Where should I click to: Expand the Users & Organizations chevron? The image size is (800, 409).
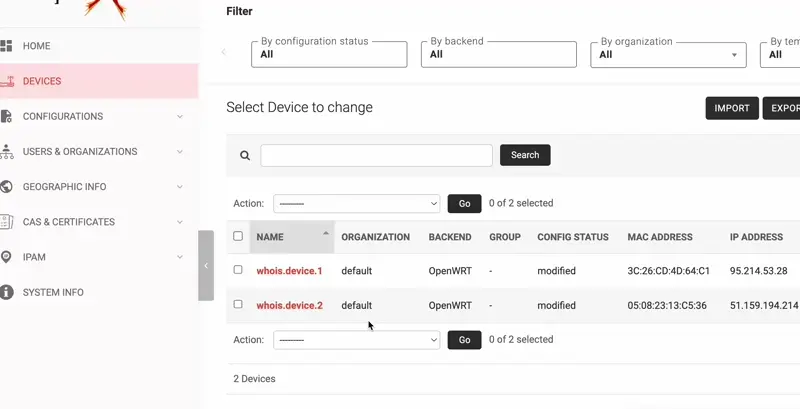[x=180, y=151]
